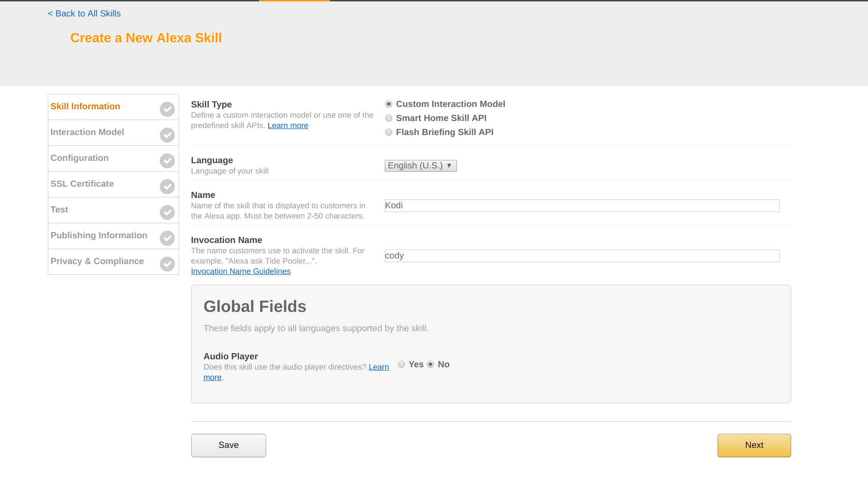Open the Invocation Name Guidelines link
This screenshot has height=500, width=868.
[240, 271]
